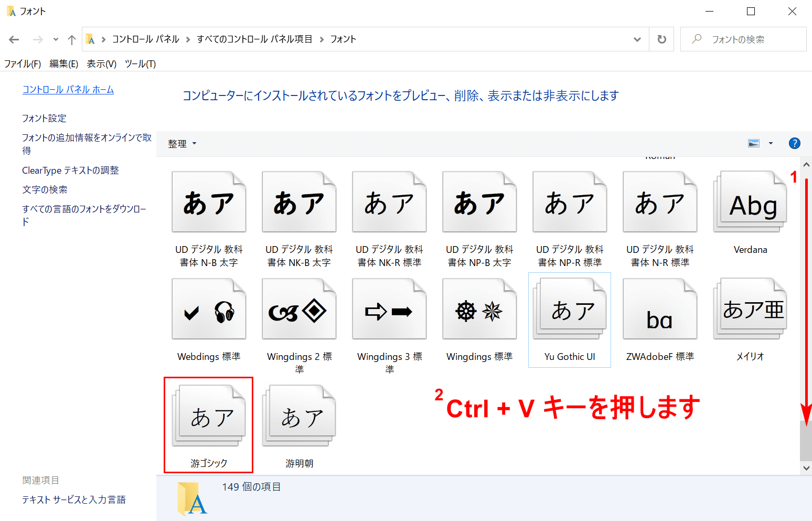Select the UD デジタル 教科書体 NK-R 標準 font icon
812x521 pixels.
(389, 202)
